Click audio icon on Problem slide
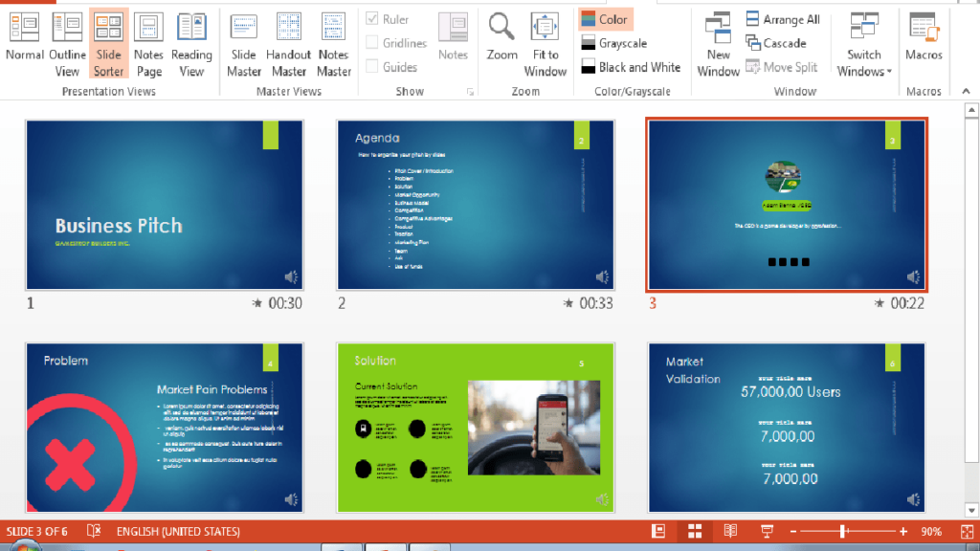 [x=291, y=499]
